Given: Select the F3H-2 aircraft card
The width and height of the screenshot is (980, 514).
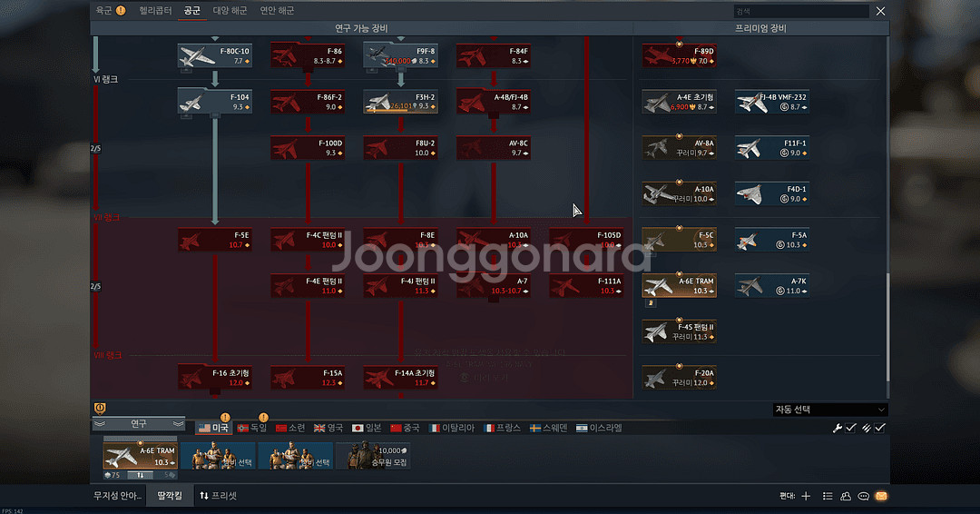Looking at the screenshot, I should (401, 102).
